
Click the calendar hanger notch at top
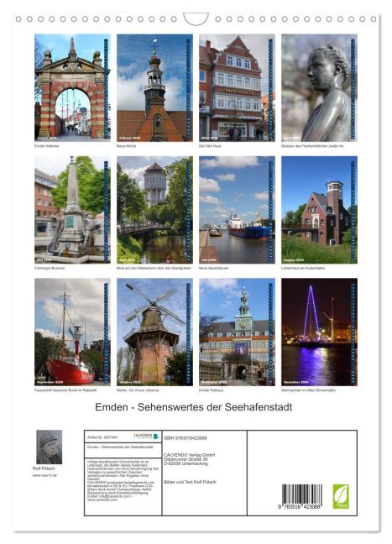196,18
